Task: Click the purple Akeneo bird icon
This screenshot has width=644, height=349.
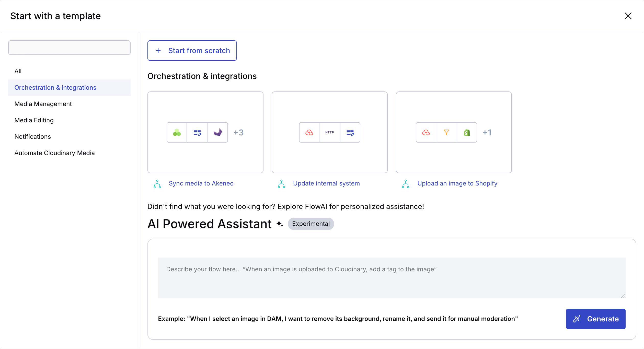Action: (218, 132)
